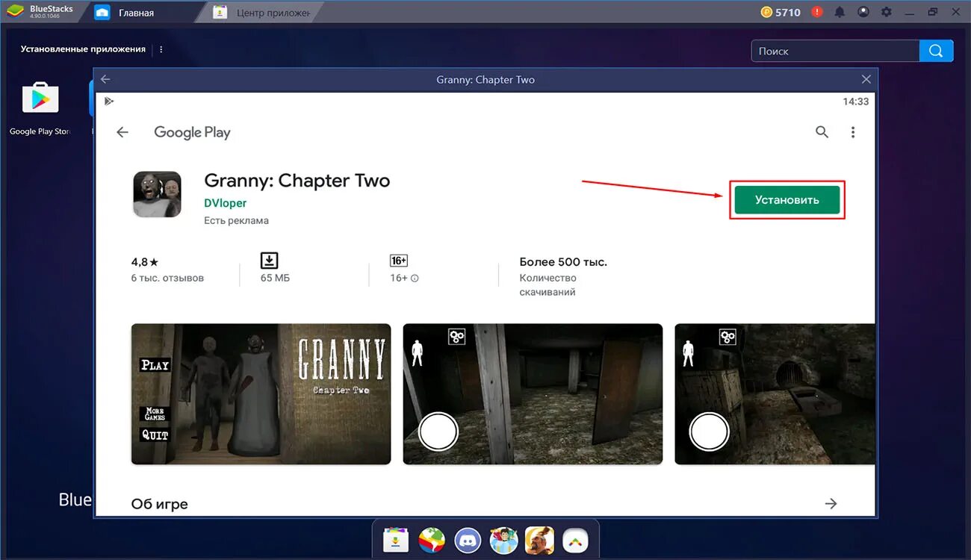Image resolution: width=971 pixels, height=560 pixels.
Task: Click the 65 МБ download size icon
Action: (x=269, y=261)
